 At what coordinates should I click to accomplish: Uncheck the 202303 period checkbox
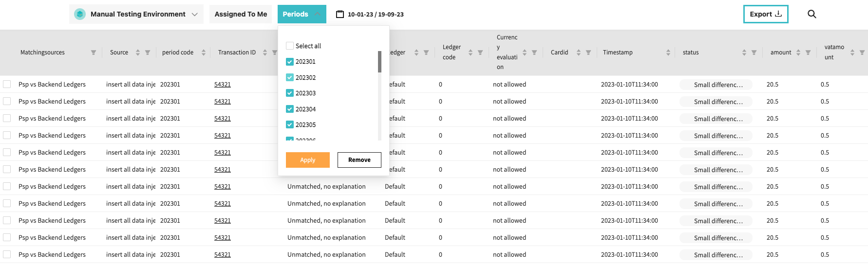coord(290,93)
